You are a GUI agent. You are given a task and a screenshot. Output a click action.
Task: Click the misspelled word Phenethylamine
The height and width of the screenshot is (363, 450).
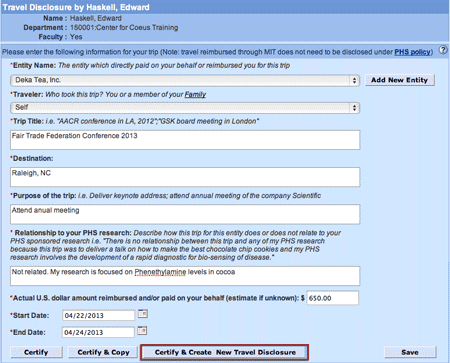(x=160, y=272)
